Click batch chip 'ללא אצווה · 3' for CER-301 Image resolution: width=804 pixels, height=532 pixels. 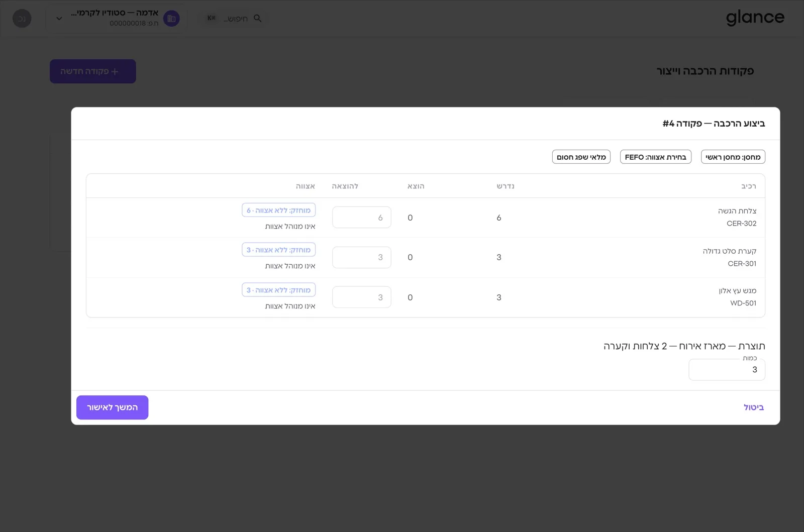point(278,250)
